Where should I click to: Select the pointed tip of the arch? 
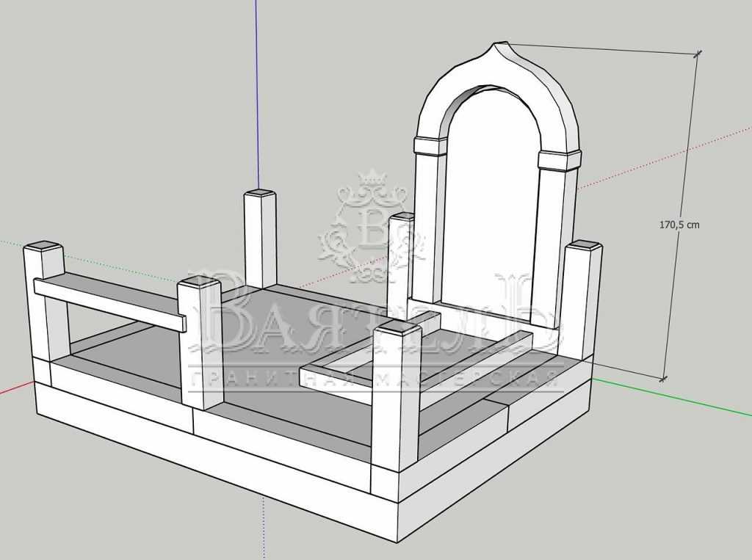(x=500, y=46)
